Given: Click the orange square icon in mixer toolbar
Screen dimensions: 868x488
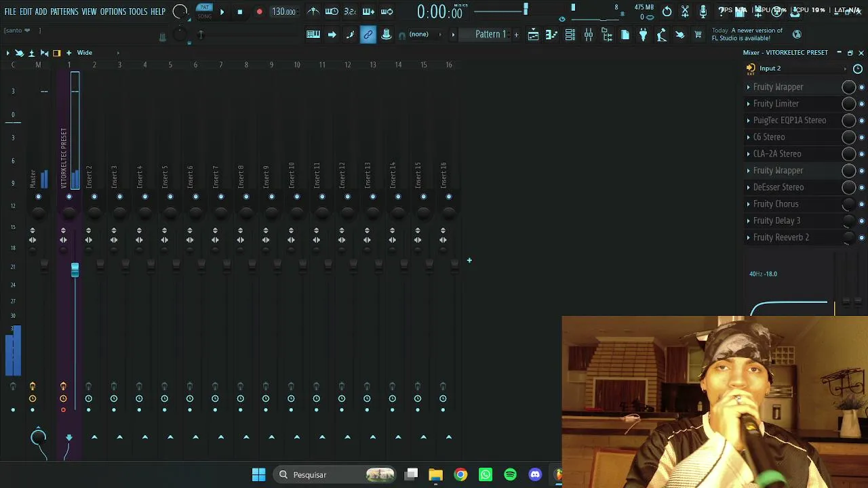Looking at the screenshot, I should pos(56,53).
